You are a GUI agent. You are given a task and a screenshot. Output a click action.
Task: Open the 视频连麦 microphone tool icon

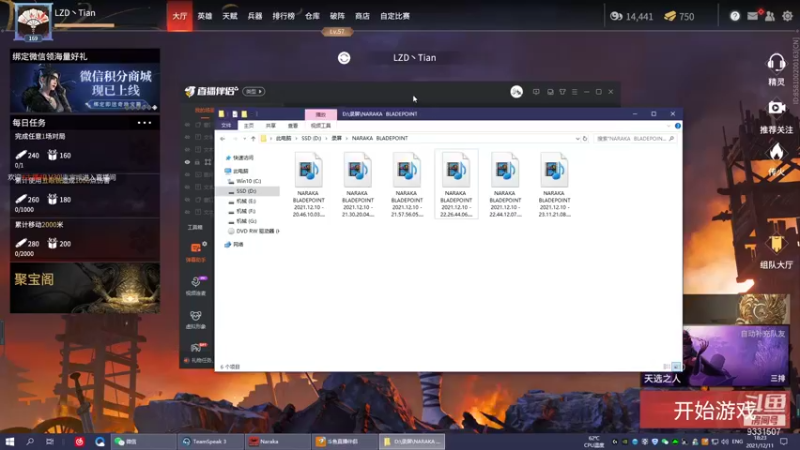pos(195,282)
